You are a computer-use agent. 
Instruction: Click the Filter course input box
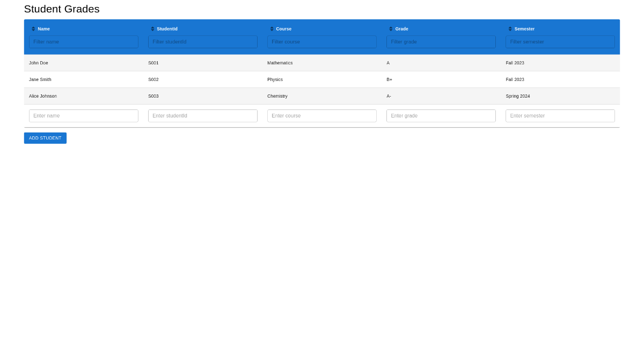point(322,41)
